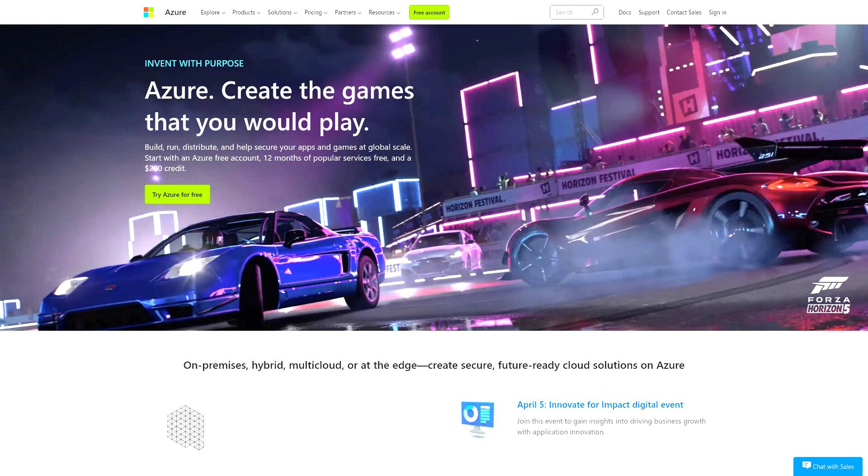The height and width of the screenshot is (476, 868).
Task: Open April 5 Innovate for Impact event link
Action: [600, 405]
